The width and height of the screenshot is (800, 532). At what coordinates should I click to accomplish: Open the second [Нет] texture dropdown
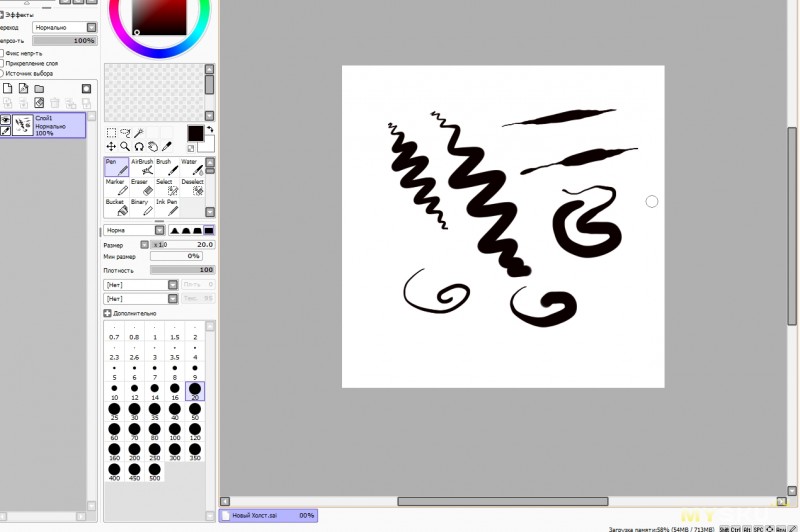141,298
